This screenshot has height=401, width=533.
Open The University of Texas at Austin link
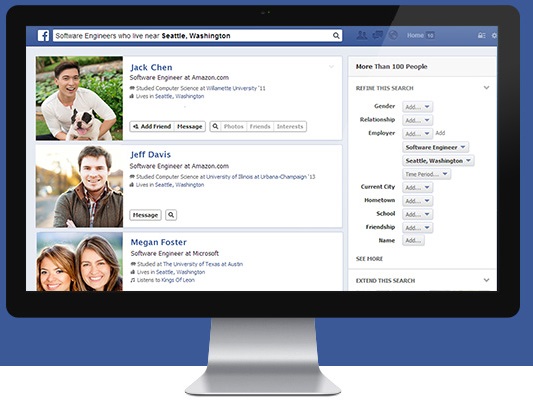click(203, 264)
